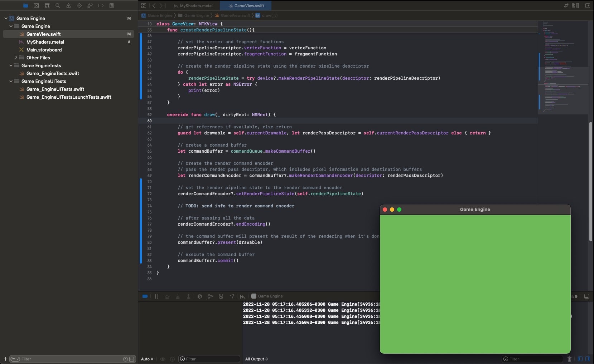The image size is (594, 364).
Task: Open the Breakpoint navigator icon
Action: pos(101,6)
